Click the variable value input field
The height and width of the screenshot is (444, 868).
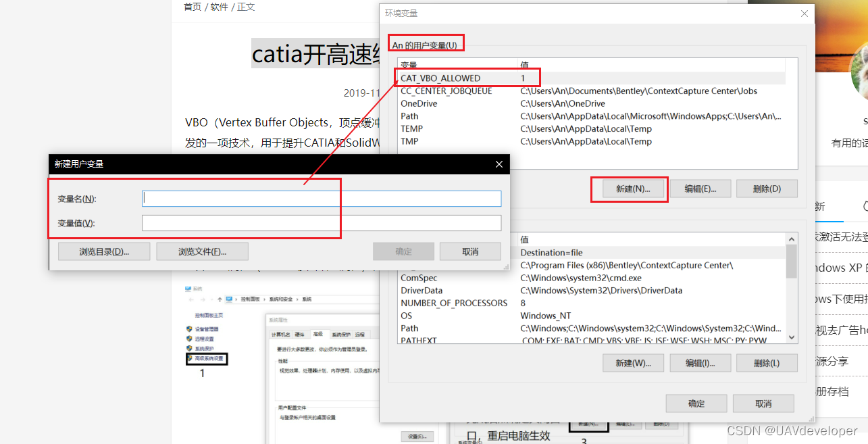(x=322, y=223)
